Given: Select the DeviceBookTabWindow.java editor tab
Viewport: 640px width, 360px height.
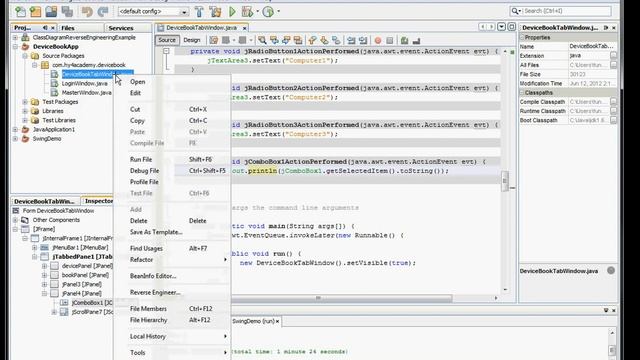Looking at the screenshot, I should 201,28.
